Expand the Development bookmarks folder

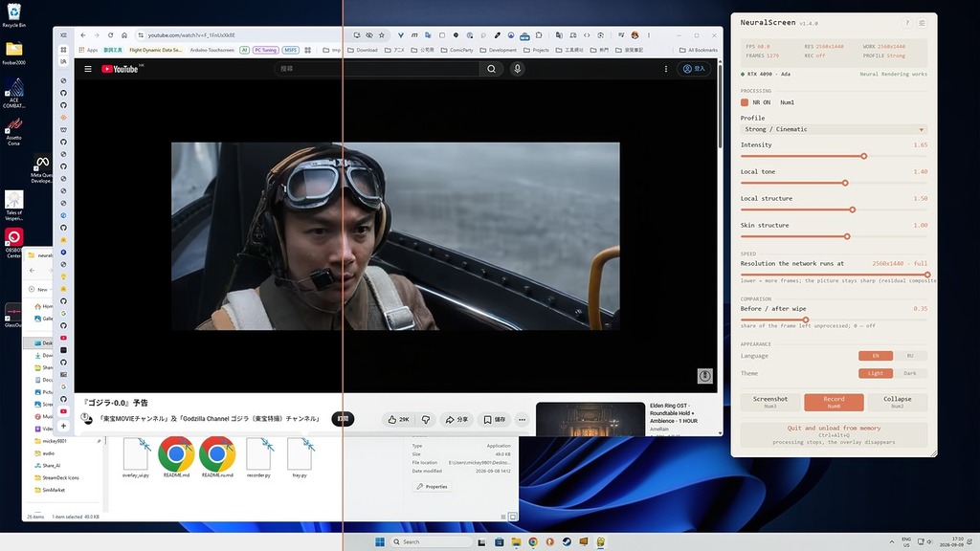pyautogui.click(x=498, y=50)
